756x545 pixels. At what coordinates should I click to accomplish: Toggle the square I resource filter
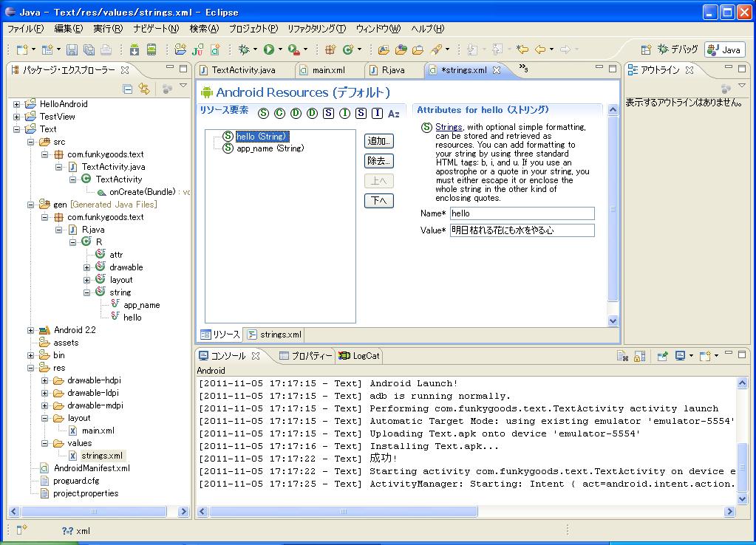(378, 113)
